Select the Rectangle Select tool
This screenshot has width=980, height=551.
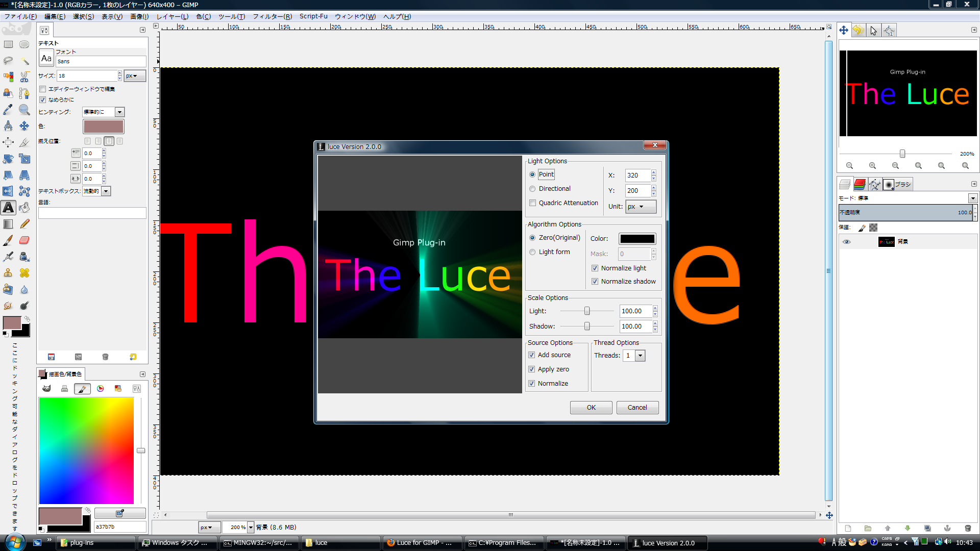[x=8, y=44]
